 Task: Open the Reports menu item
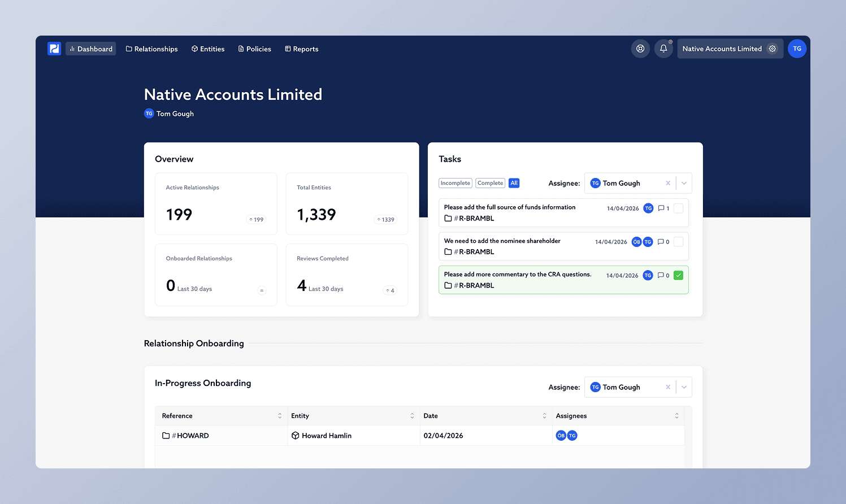(x=302, y=49)
